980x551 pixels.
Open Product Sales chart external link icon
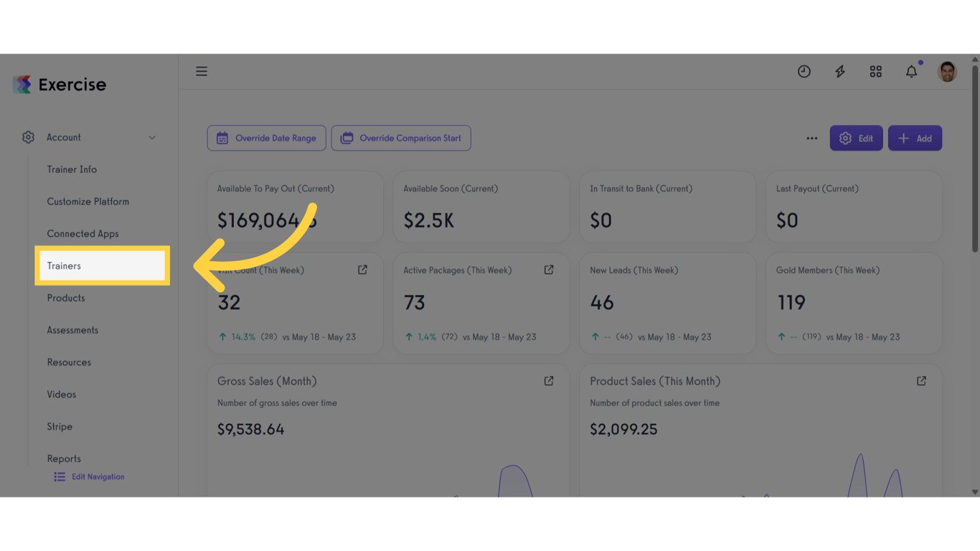[x=921, y=381]
